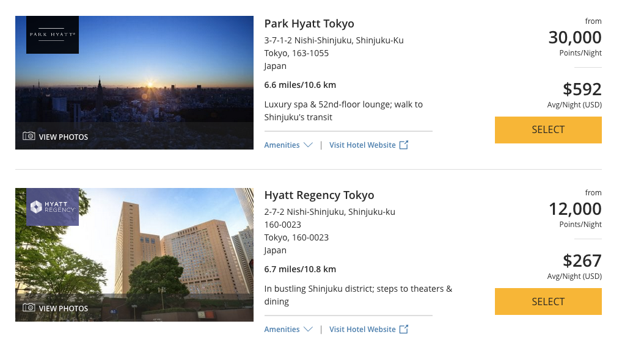Screen dimensions: 644x343
Task: Click external link icon for Park Hyatt website
Action: click(403, 145)
